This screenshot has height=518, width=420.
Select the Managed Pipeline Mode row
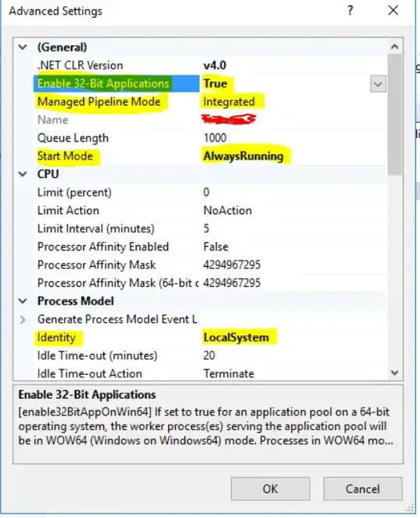click(x=210, y=101)
